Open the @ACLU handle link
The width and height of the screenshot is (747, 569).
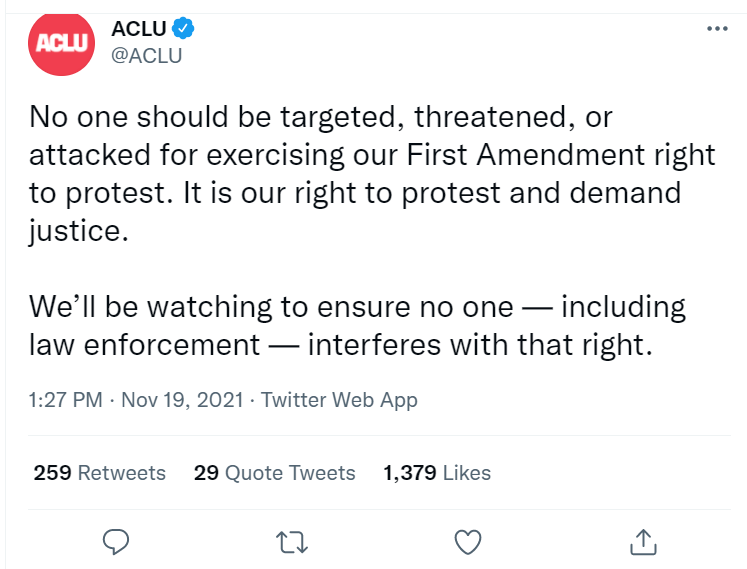[x=146, y=56]
